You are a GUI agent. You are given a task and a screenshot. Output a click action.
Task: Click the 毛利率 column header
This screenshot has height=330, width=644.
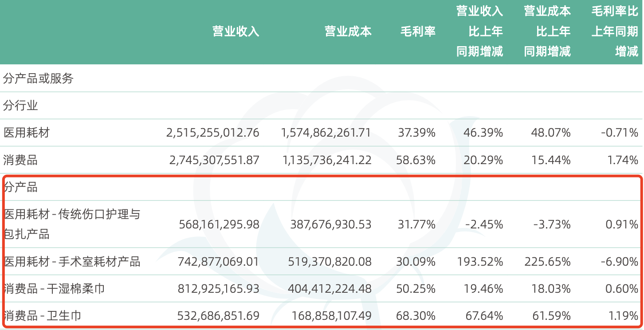tap(418, 31)
